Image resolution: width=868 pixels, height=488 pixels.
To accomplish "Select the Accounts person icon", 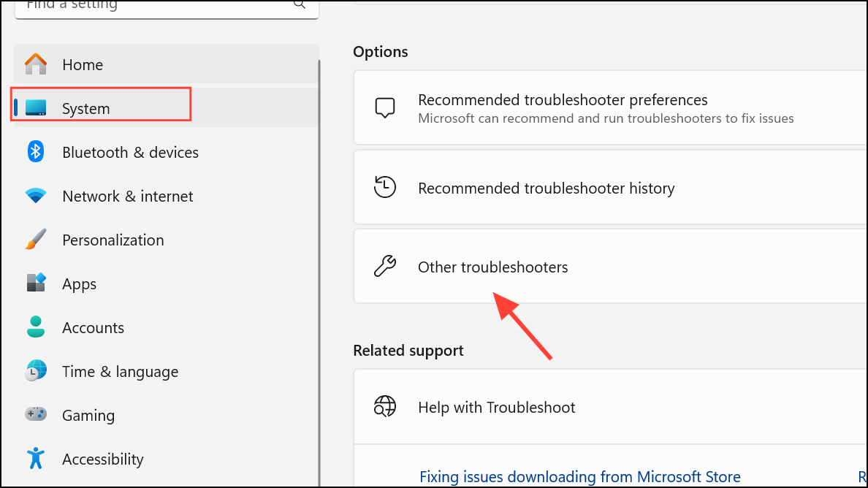I will point(35,327).
